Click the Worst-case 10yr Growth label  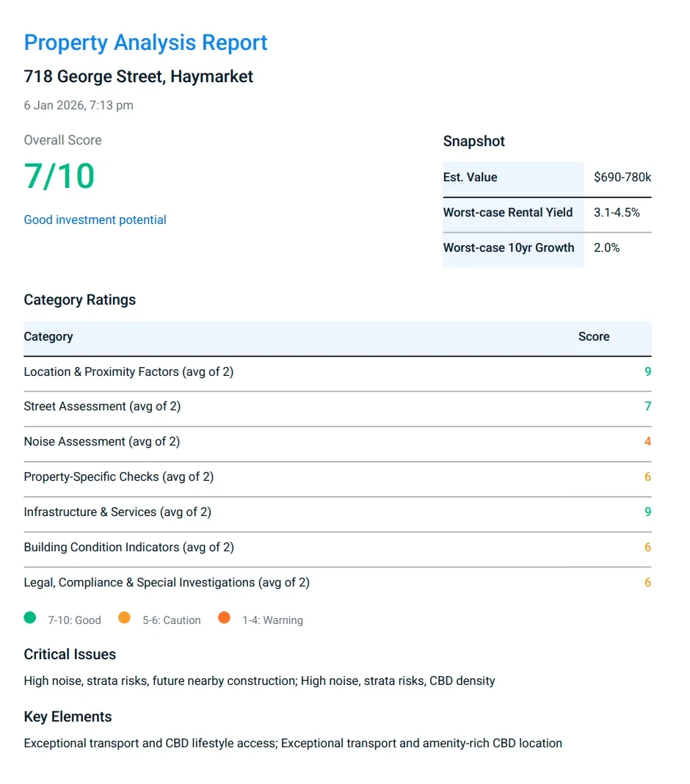[x=508, y=247]
